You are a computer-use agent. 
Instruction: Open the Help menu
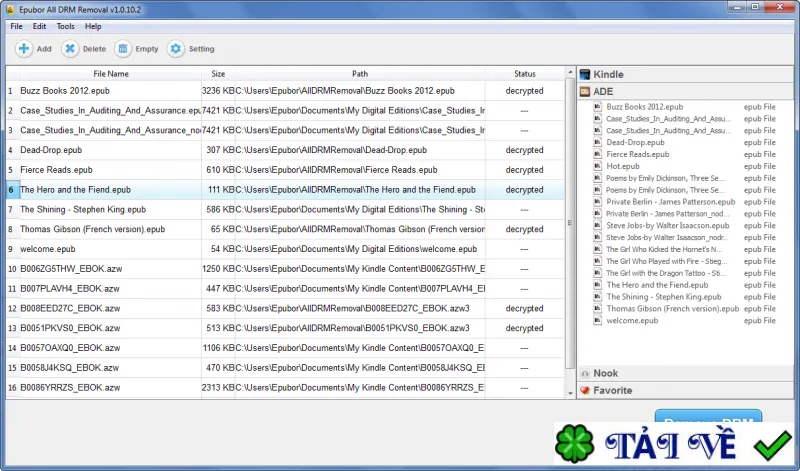click(x=93, y=26)
